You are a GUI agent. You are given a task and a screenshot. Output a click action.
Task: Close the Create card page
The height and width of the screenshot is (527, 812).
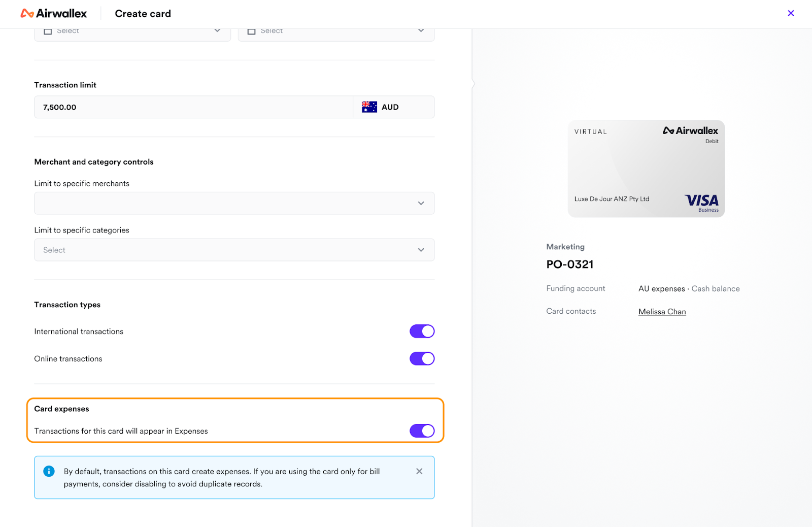click(x=790, y=13)
